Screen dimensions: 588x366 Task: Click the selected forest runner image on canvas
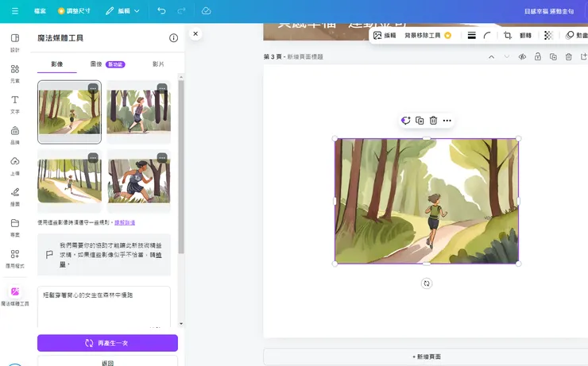(x=427, y=201)
